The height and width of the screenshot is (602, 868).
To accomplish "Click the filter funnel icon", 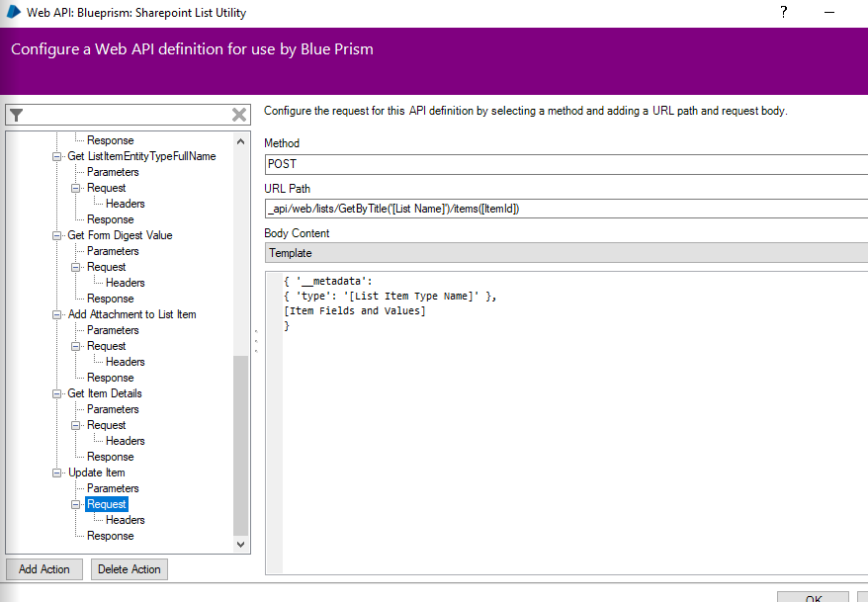I will coord(16,115).
